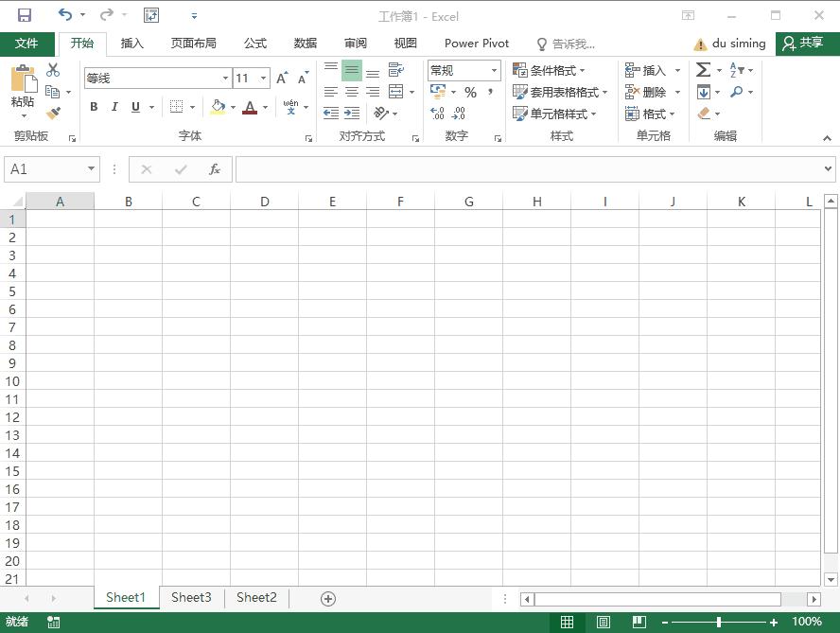Toggle Bold formatting

tap(94, 107)
